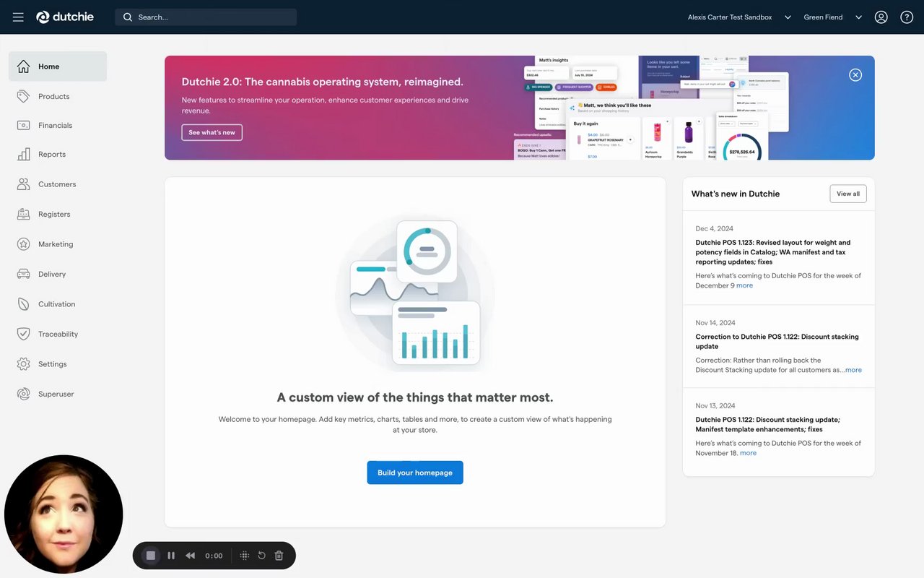Screen dimensions: 924x578
Task: Click the search magnifier icon
Action: tap(128, 17)
